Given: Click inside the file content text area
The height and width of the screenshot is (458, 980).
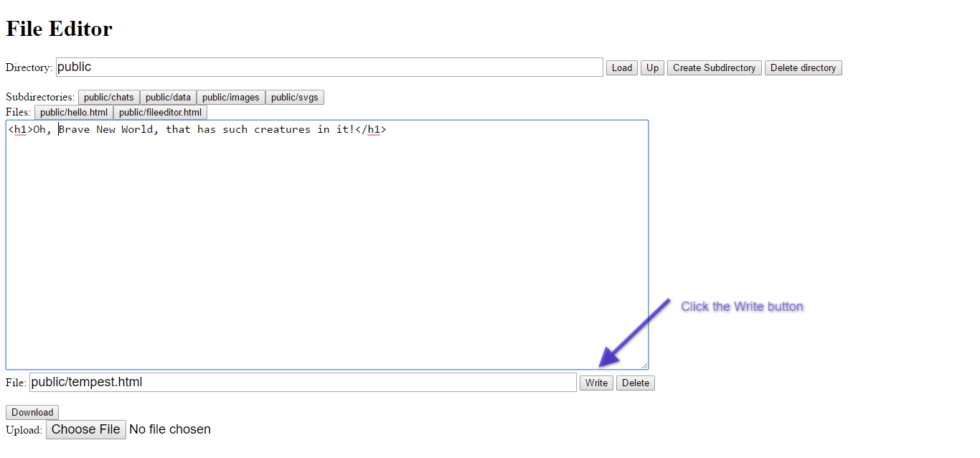Looking at the screenshot, I should pos(326,244).
